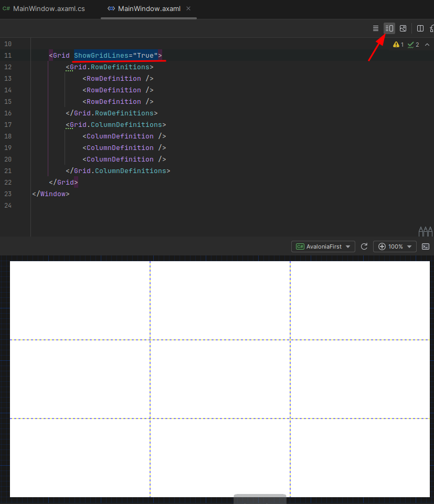Screen dimensions: 434x504
Task: Collapse the inspection widget chevron
Action: pyautogui.click(x=426, y=45)
